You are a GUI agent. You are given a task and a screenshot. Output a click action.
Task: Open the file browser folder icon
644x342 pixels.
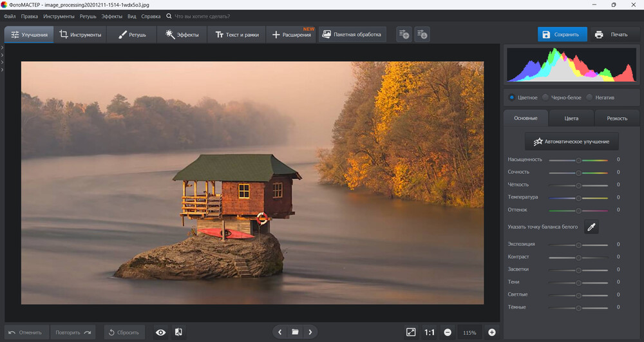click(295, 332)
